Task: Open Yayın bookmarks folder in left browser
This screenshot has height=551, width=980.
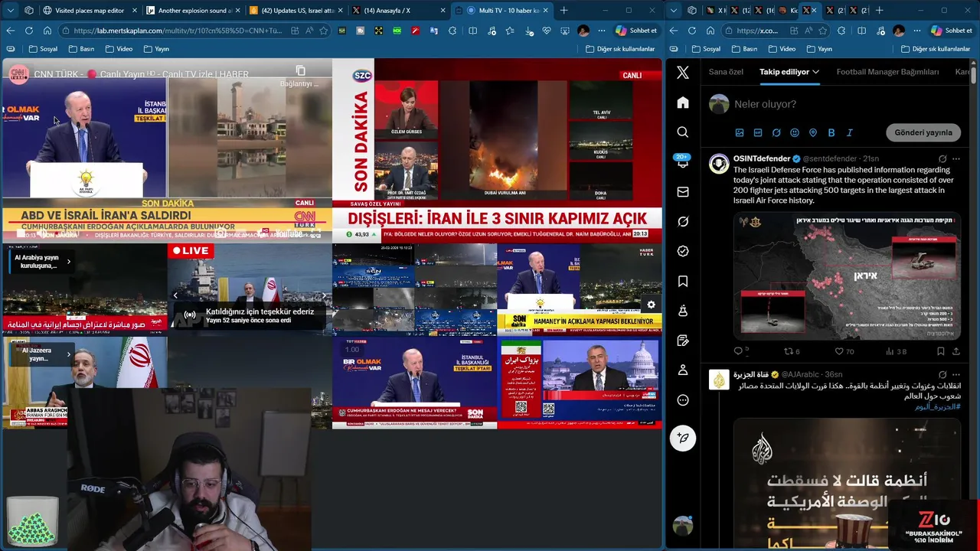Action: pos(156,49)
